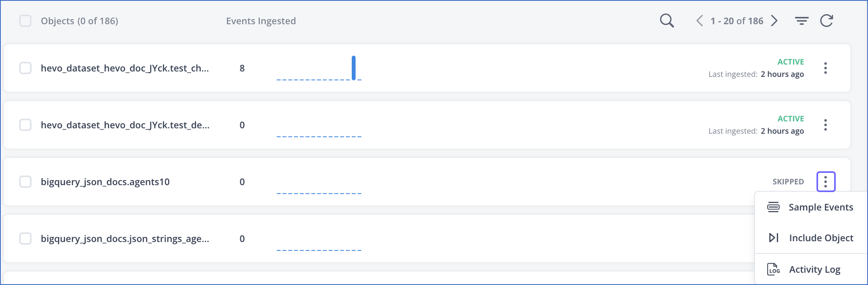
Task: Open the search magnifier icon
Action: pos(667,21)
